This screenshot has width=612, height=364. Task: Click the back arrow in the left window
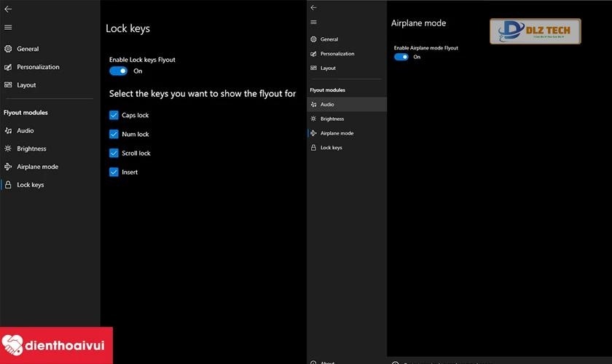(x=8, y=9)
